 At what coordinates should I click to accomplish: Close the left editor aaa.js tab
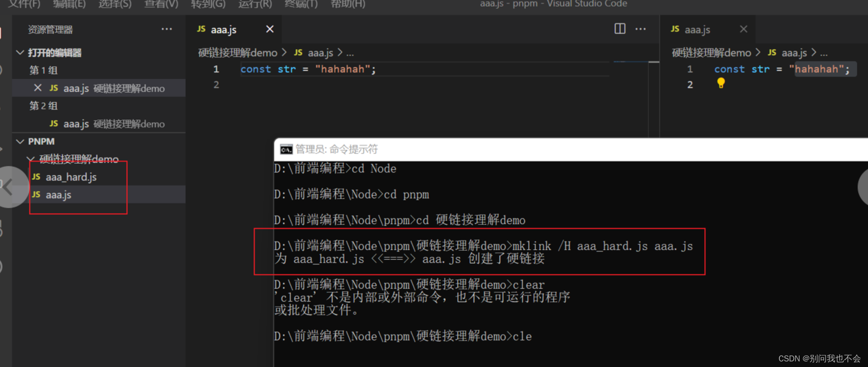[270, 29]
